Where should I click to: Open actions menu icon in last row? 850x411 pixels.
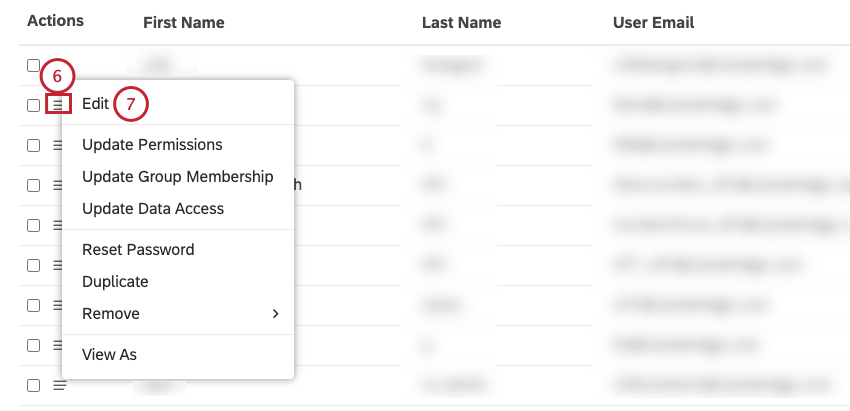59,385
